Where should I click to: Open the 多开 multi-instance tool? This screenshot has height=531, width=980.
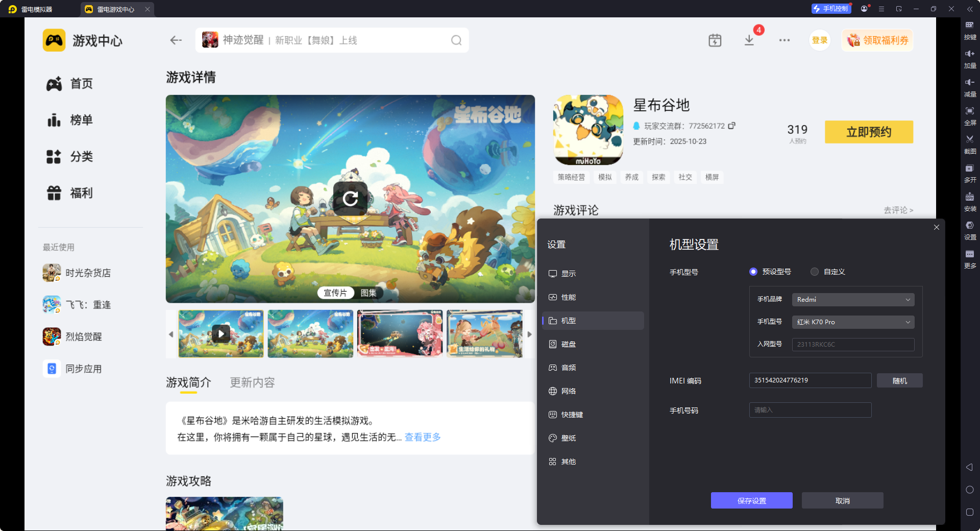(970, 173)
